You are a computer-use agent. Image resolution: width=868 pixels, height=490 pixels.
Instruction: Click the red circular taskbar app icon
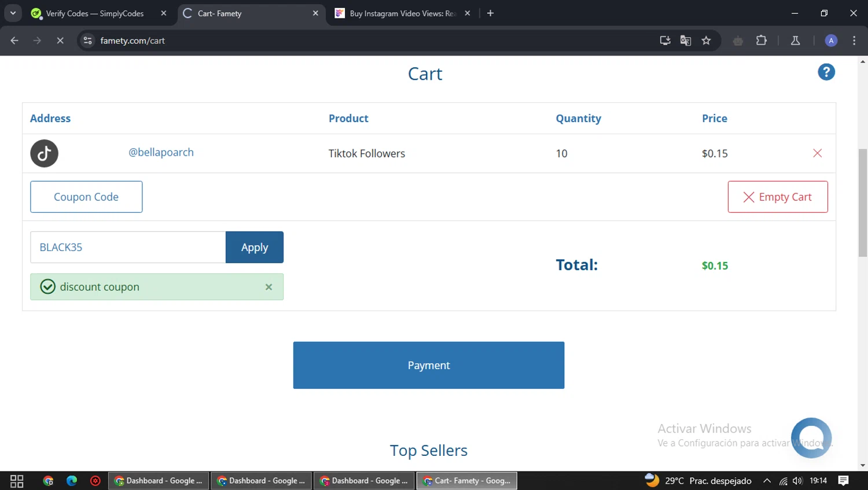click(x=95, y=481)
